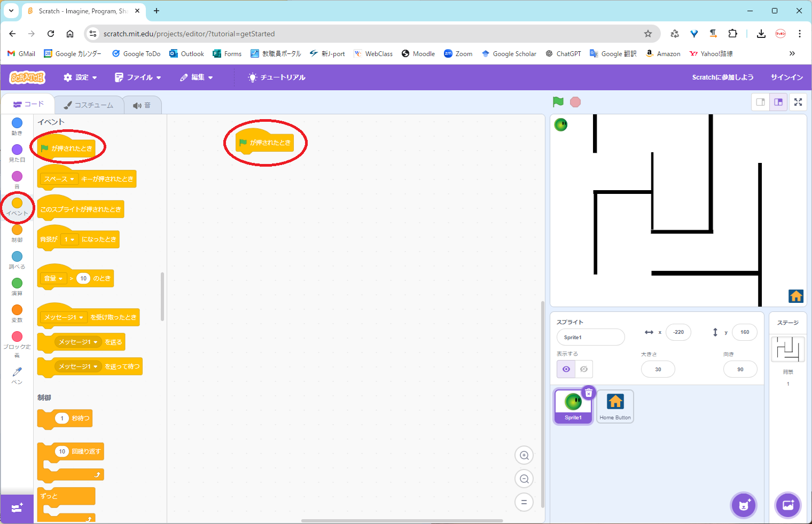Open the 背景が backdrop number dropdown
The height and width of the screenshot is (524, 812).
click(x=69, y=240)
